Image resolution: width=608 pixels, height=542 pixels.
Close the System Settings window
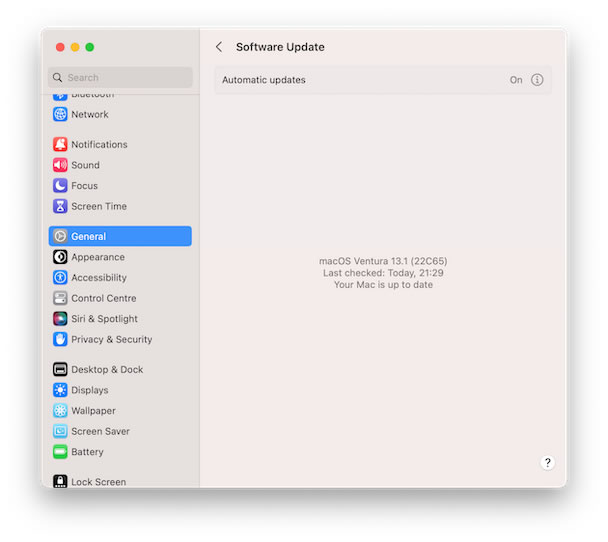tap(60, 47)
